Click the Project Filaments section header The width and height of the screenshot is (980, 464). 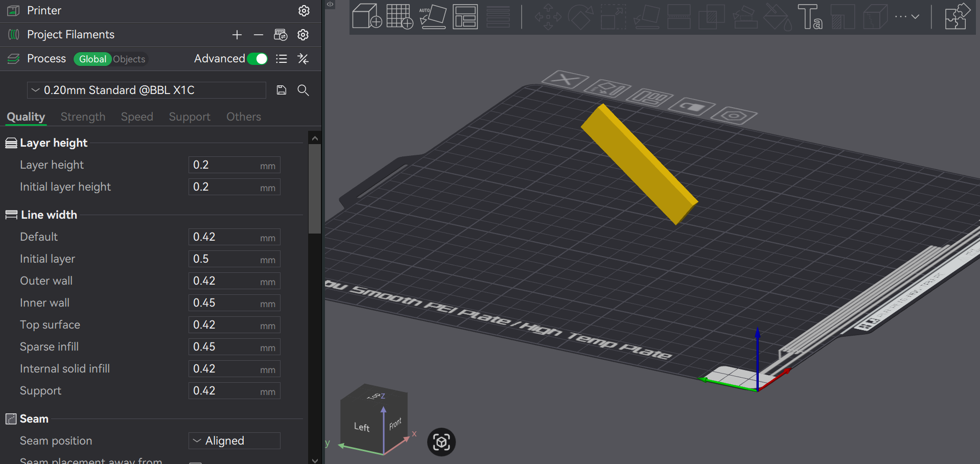pyautogui.click(x=71, y=35)
